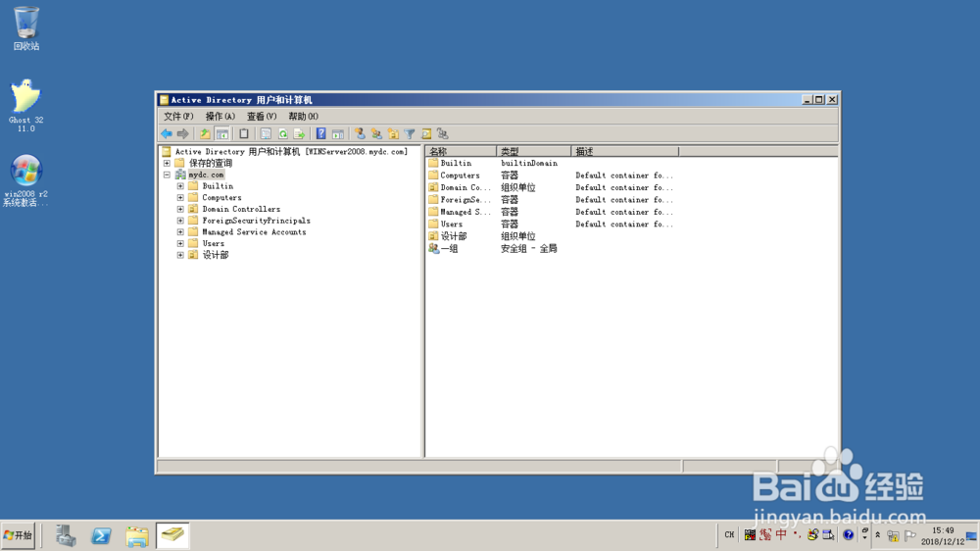Image resolution: width=980 pixels, height=551 pixels.
Task: Click the Filter funnel toolbar icon
Action: pos(410,134)
